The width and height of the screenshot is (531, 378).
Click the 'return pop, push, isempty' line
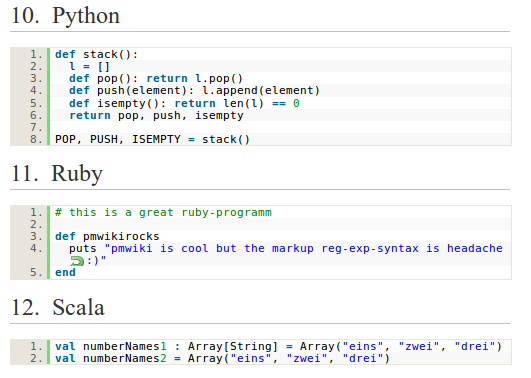156,116
